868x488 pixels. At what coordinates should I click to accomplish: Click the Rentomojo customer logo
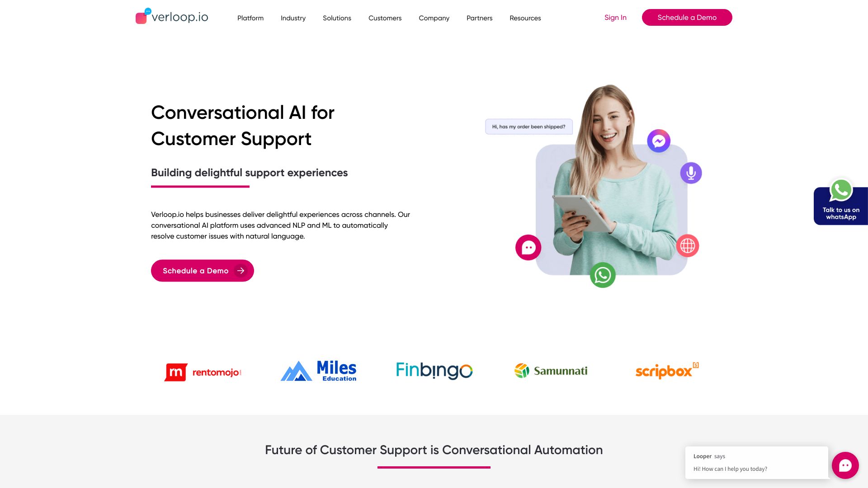(x=203, y=371)
